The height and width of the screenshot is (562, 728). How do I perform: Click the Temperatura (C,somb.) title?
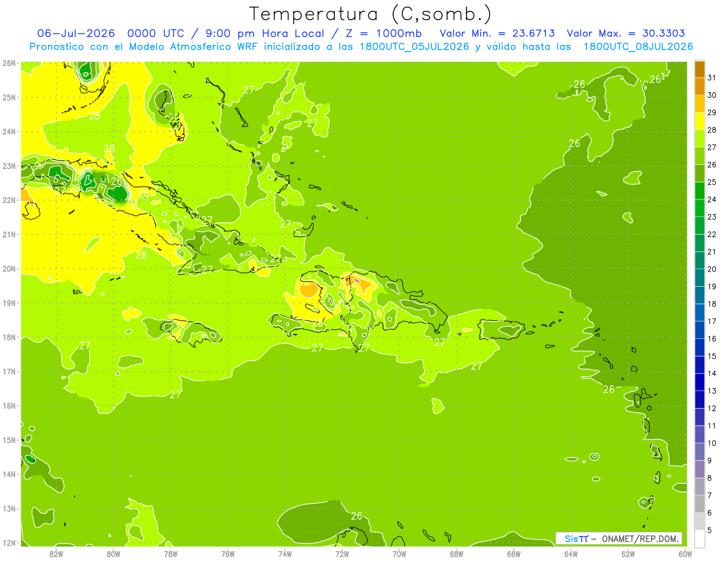[369, 13]
